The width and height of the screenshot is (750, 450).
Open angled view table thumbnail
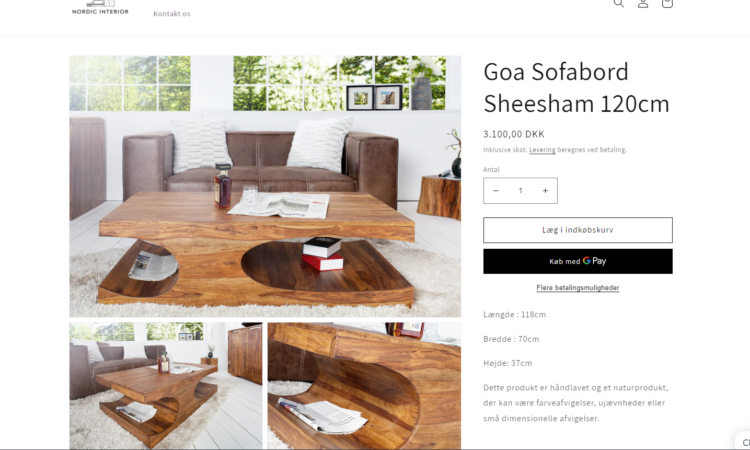pyautogui.click(x=165, y=385)
